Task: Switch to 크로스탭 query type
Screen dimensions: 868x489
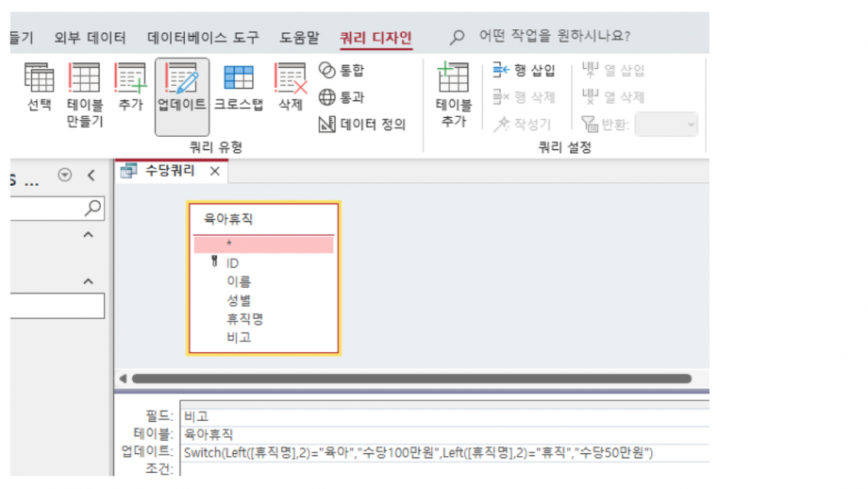Action: (239, 88)
